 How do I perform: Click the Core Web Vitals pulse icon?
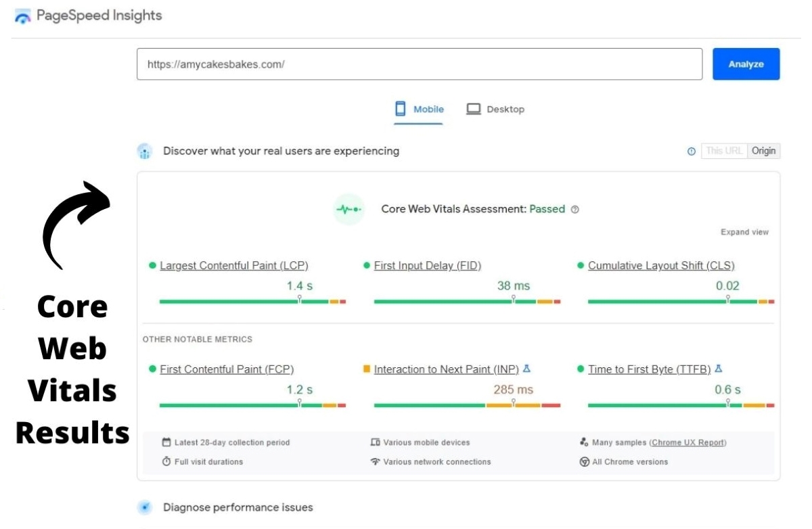[x=349, y=210]
